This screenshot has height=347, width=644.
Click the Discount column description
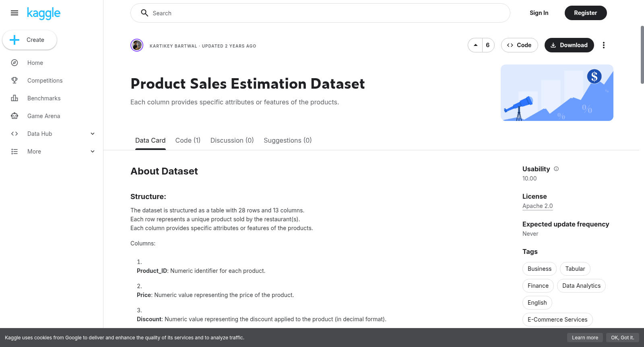click(262, 319)
